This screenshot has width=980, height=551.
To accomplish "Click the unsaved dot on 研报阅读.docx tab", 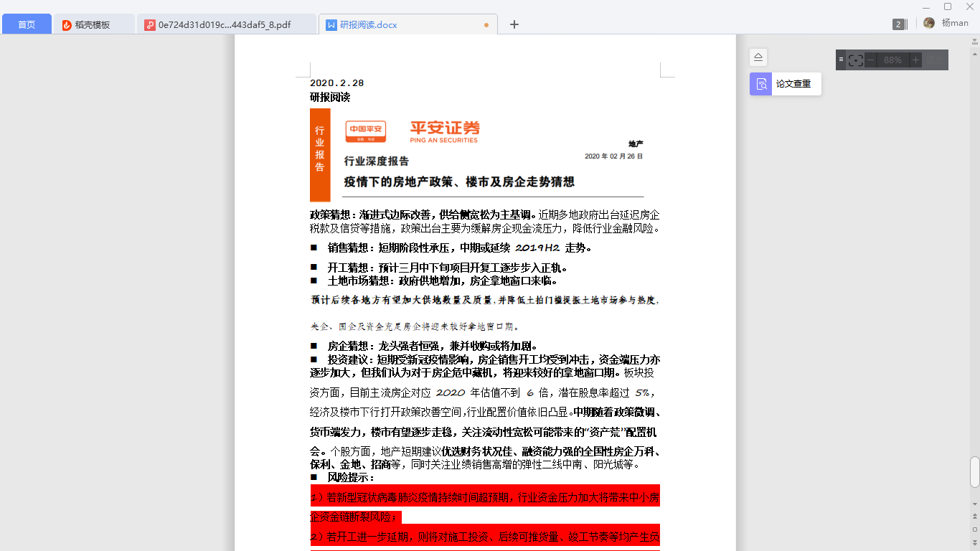I will (486, 25).
